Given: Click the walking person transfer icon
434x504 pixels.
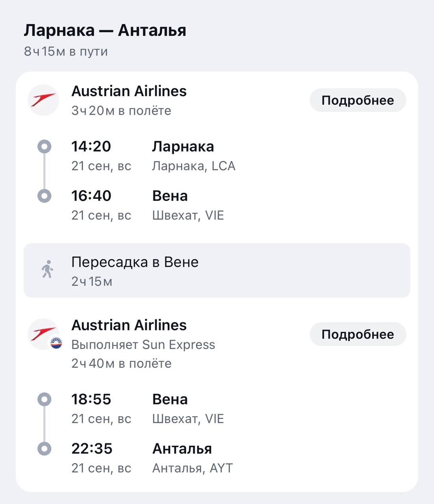Looking at the screenshot, I should pyautogui.click(x=48, y=269).
